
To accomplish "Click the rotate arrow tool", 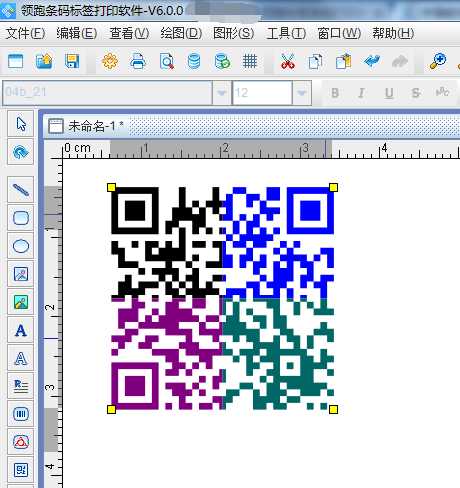I will (x=21, y=152).
